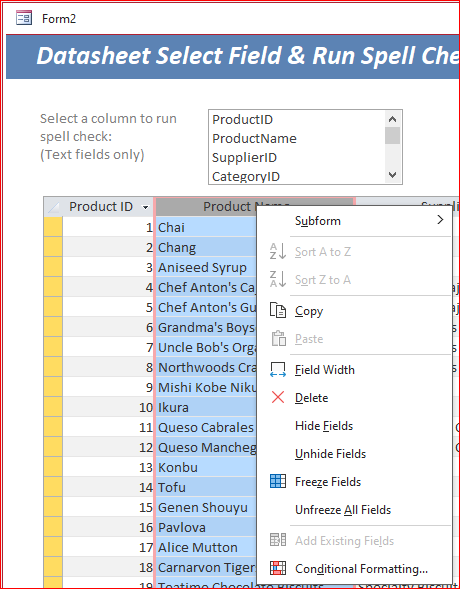The image size is (460, 589).
Task: Click the Queso Cabrales cell
Action: [206, 427]
